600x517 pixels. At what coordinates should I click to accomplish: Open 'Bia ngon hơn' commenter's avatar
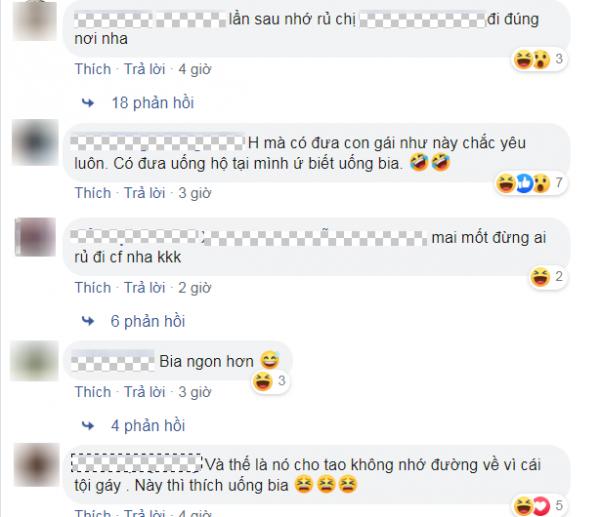pyautogui.click(x=34, y=361)
